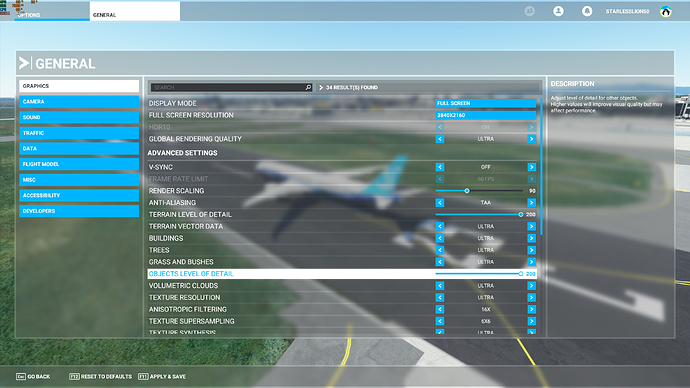The height and width of the screenshot is (388, 690).
Task: Increase Anisotropic Filtering with right arrow
Action: coord(532,309)
